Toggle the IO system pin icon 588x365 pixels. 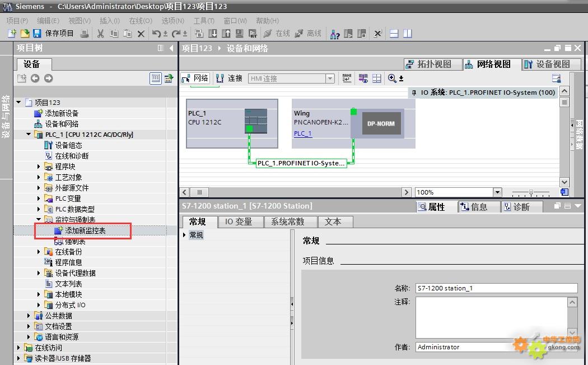click(414, 93)
